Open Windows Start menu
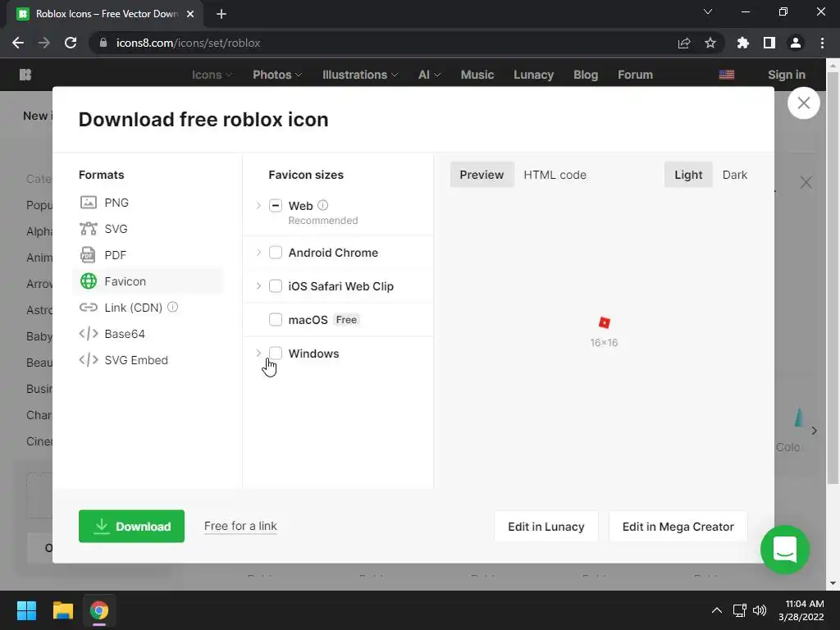Image resolution: width=840 pixels, height=630 pixels. point(26,610)
